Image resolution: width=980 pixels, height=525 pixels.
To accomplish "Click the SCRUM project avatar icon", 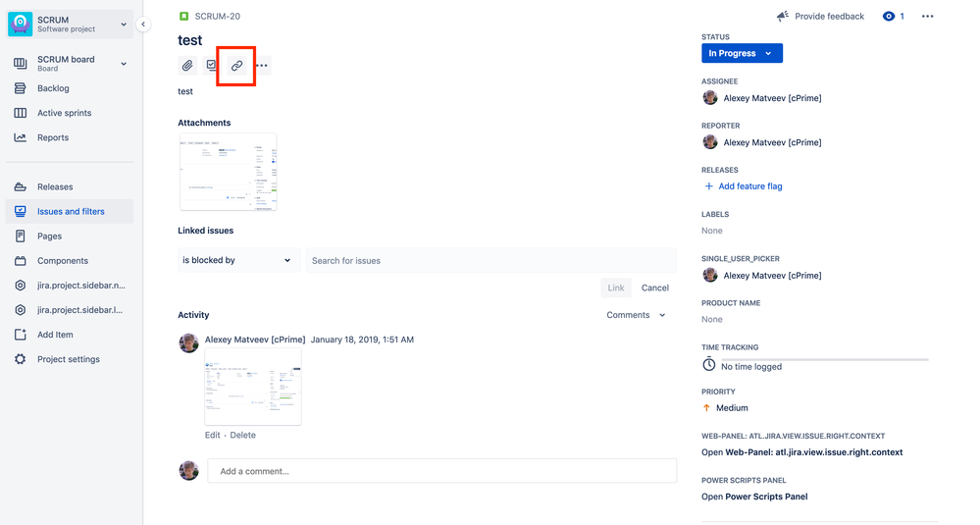I will coord(20,25).
